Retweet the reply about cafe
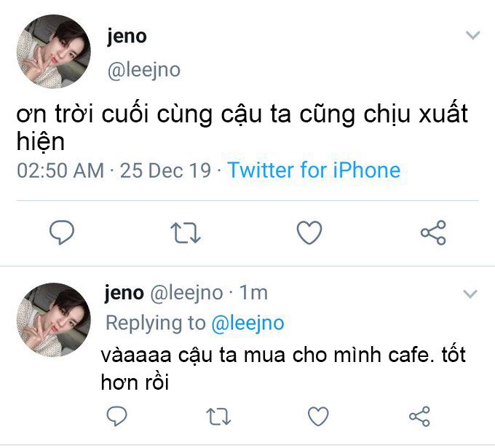495x448 pixels. (x=218, y=416)
